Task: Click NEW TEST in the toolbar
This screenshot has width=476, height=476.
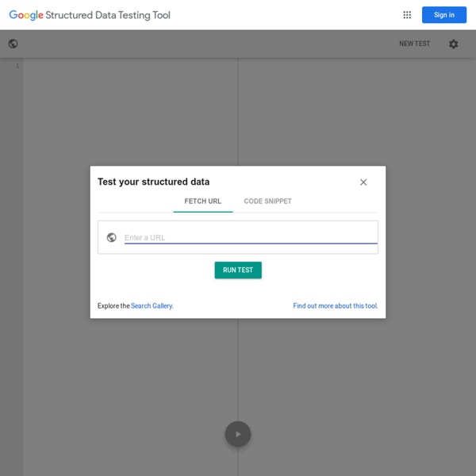Action: point(414,44)
